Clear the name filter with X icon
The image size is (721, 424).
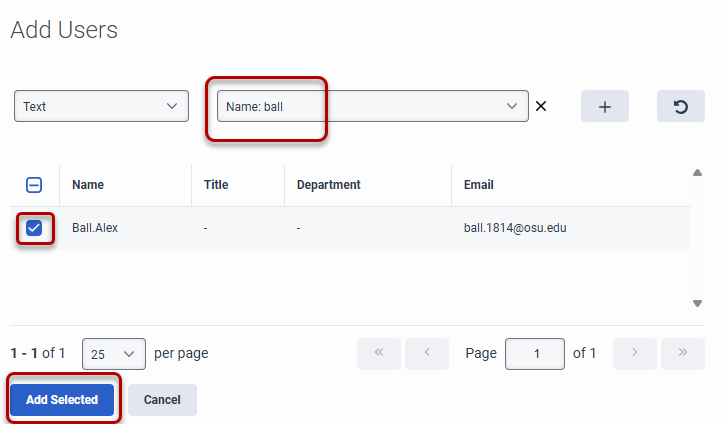point(541,106)
